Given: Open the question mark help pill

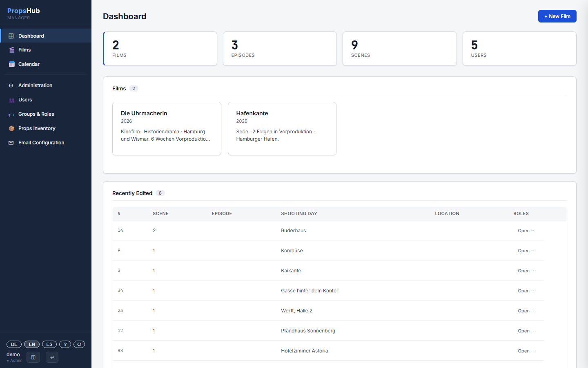Looking at the screenshot, I should (65, 344).
